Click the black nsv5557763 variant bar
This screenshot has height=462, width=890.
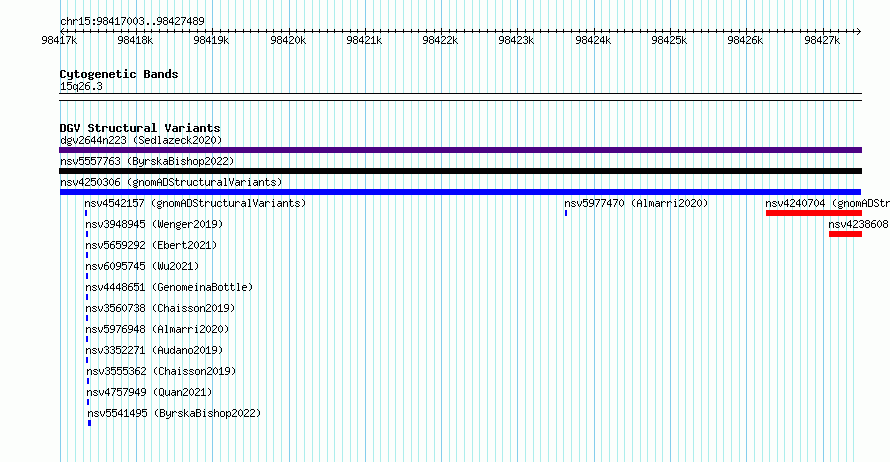click(x=460, y=171)
